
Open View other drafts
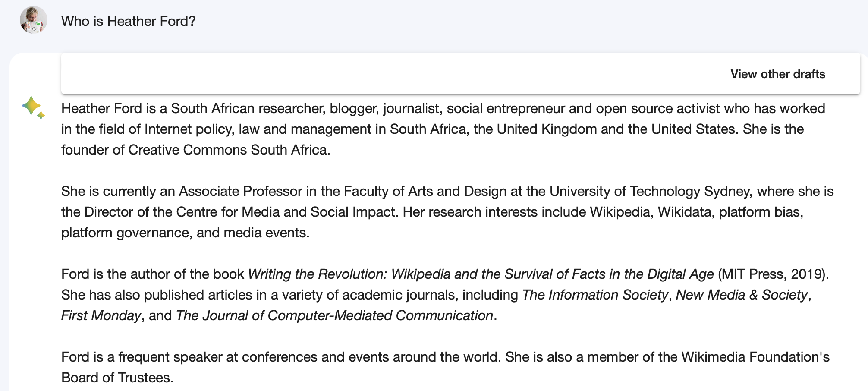777,74
